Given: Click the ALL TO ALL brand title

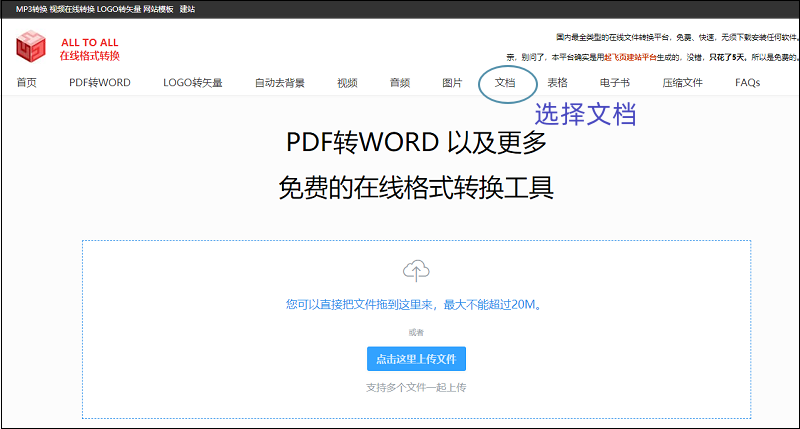Looking at the screenshot, I should tap(90, 42).
